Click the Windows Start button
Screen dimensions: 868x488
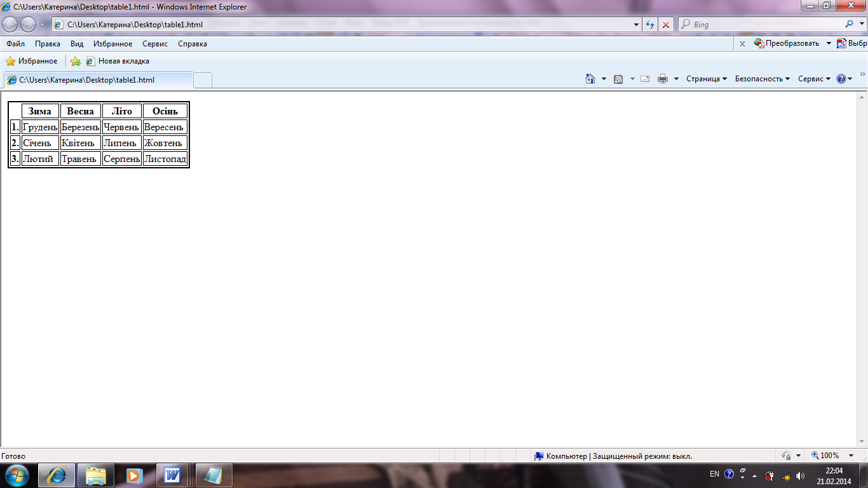(x=17, y=475)
